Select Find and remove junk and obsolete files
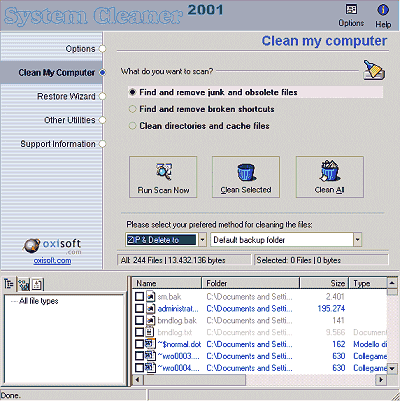 pyautogui.click(x=132, y=92)
